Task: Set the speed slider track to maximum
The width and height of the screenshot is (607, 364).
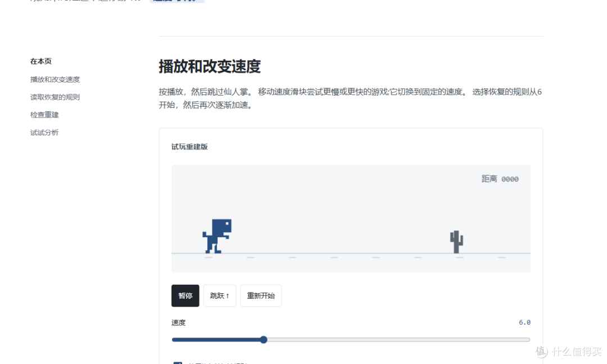Action: [529, 340]
